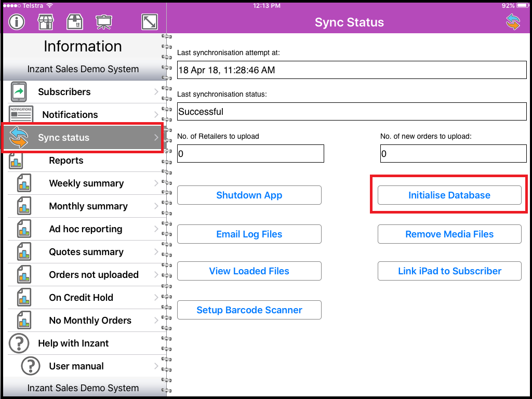
Task: Tap the battery indicator in status bar
Action: coord(523,6)
